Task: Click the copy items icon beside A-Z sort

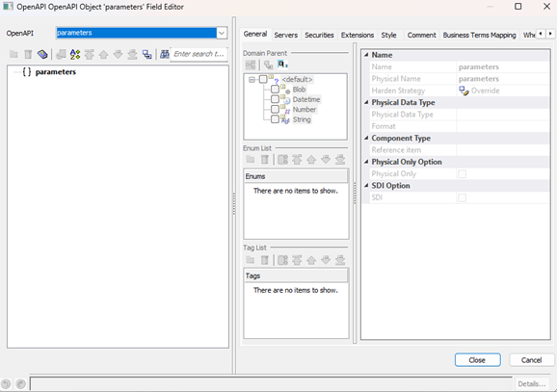Action: pos(61,54)
